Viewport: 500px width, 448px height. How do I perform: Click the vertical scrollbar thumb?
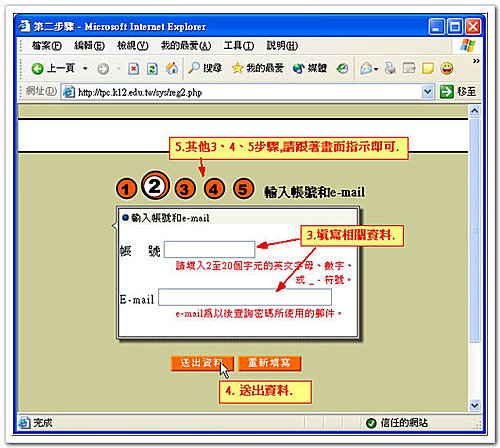coord(474,230)
